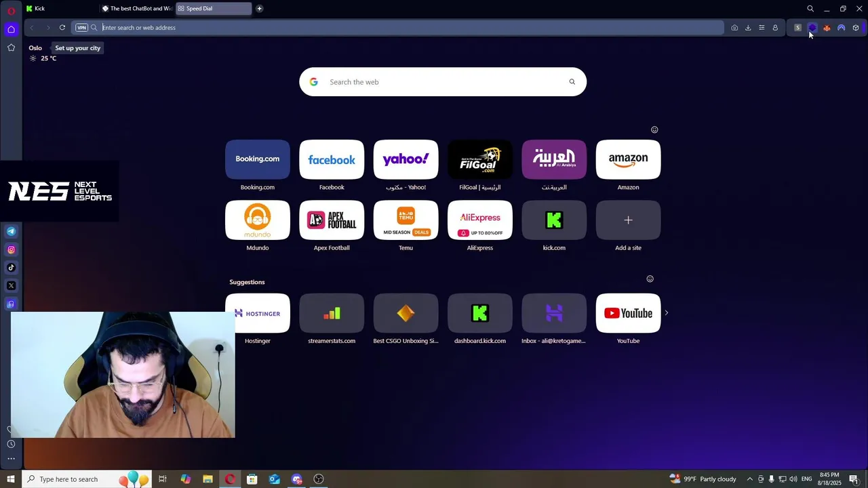This screenshot has height=488, width=868.
Task: Open the streamerstats.com suggestion tile
Action: click(332, 313)
